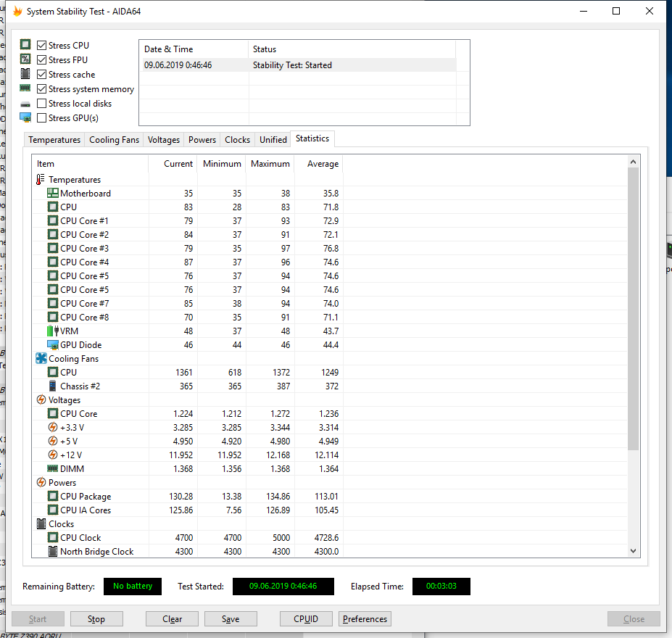
Task: Click the +3.3 V lightning icon
Action: click(x=53, y=427)
